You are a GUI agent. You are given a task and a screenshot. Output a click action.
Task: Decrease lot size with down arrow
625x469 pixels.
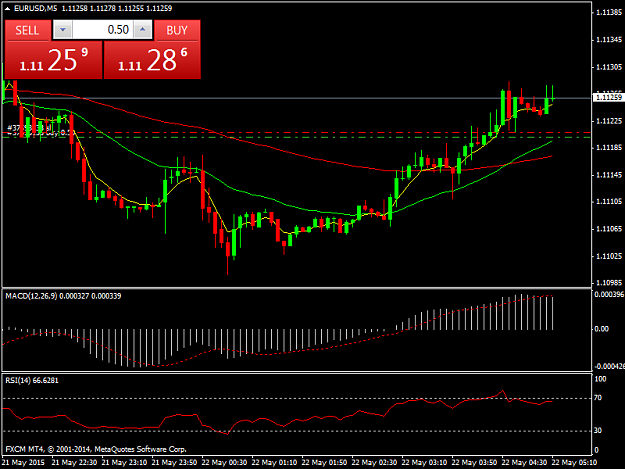[x=63, y=30]
